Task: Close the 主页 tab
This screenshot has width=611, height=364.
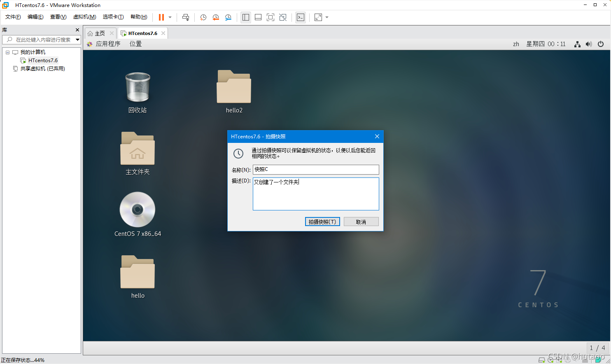Action: 112,33
